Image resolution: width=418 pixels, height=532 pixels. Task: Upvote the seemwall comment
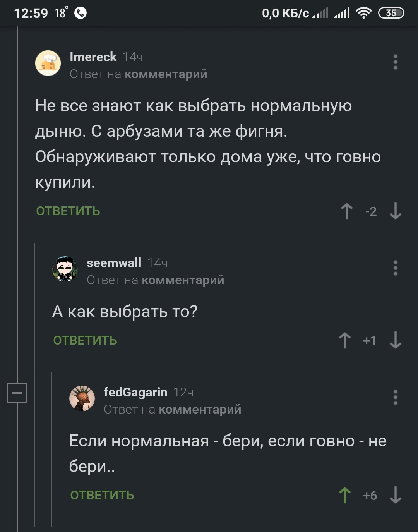coord(345,341)
